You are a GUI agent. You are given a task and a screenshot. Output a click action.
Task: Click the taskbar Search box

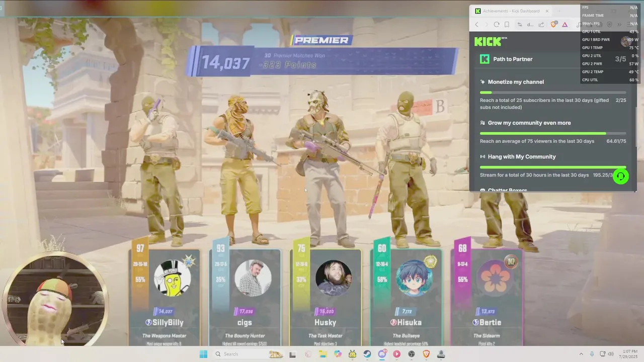(x=247, y=354)
